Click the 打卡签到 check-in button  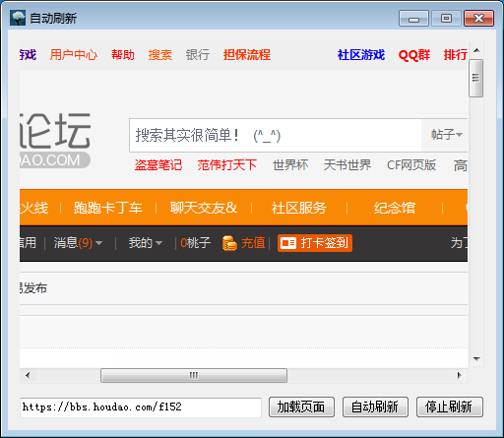point(315,243)
